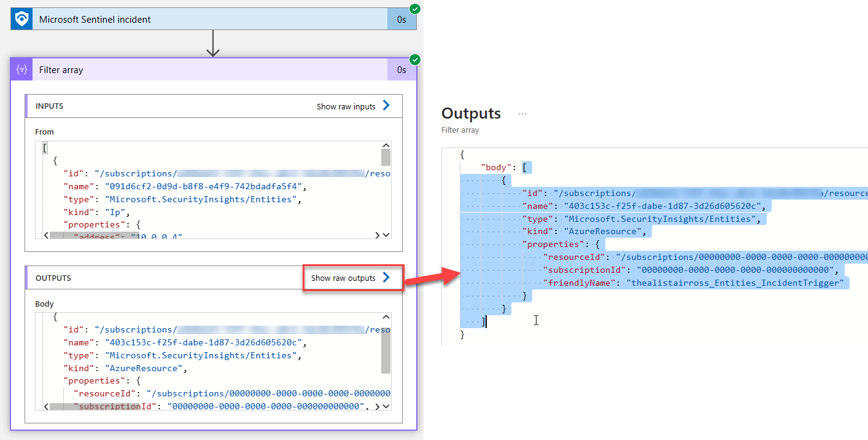The image size is (868, 440).
Task: Click the Filter array function icon
Action: coord(21,69)
